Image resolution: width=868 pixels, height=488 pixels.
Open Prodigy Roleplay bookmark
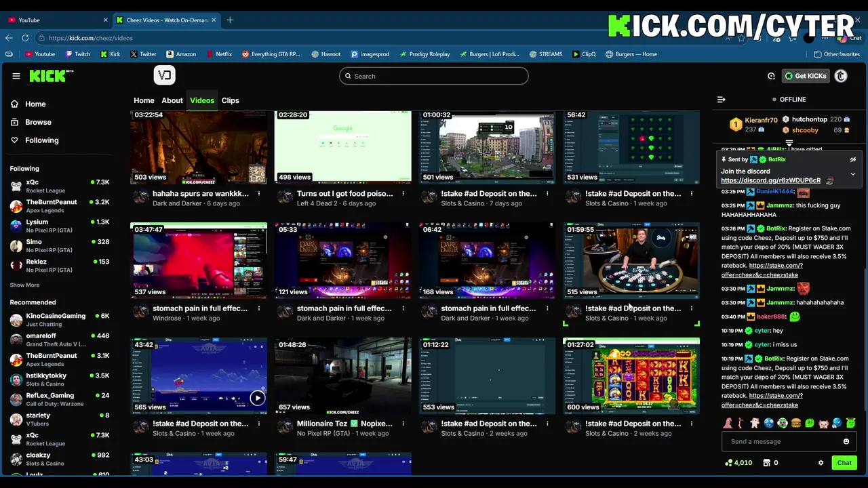coord(425,54)
